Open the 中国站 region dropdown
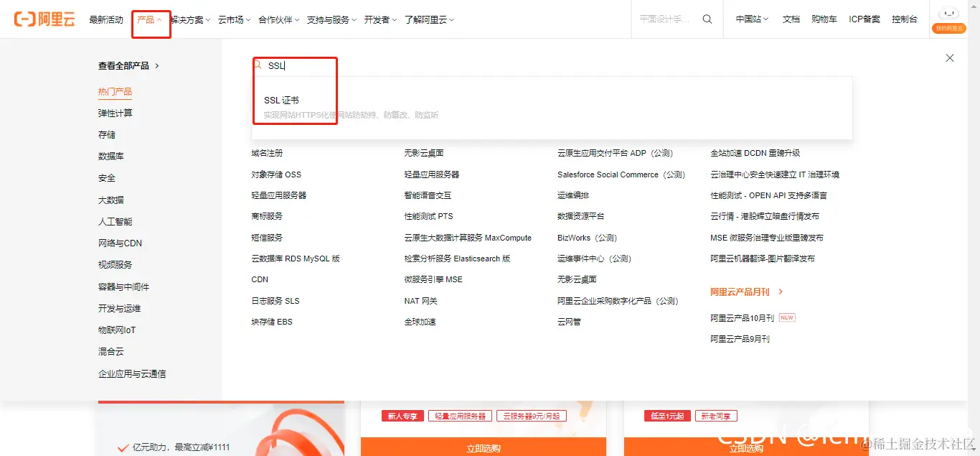Screen dimensions: 980x456 (x=752, y=19)
